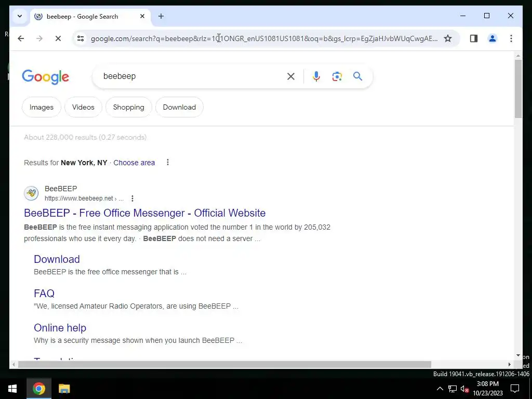Viewport: 532px width, 399px height.
Task: Open location options dots next to Choose area
Action: tap(168, 162)
